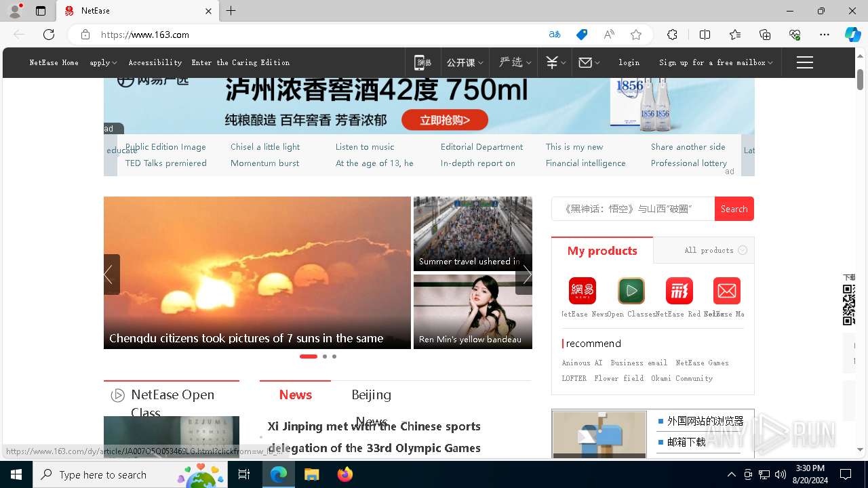View site information lock icon
868x488 pixels.
(85, 35)
